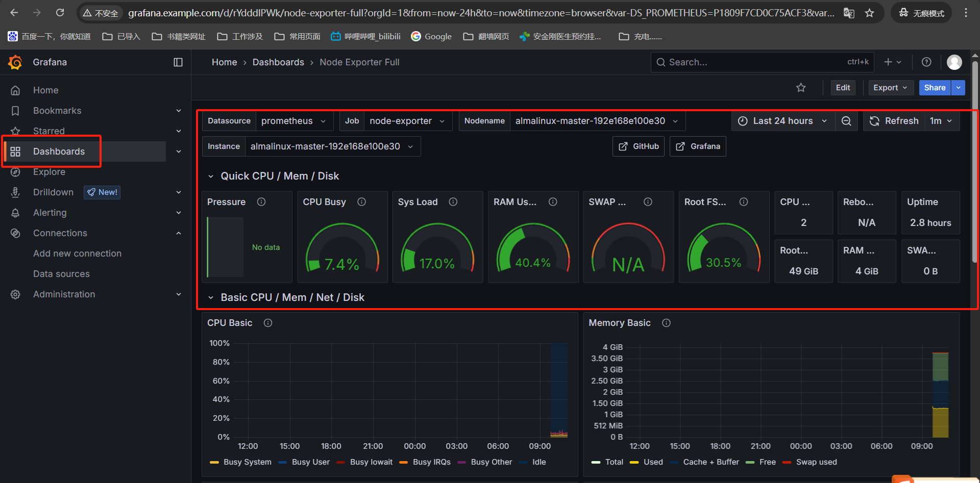Click the Pressure panel info icon
The width and height of the screenshot is (980, 483).
261,202
